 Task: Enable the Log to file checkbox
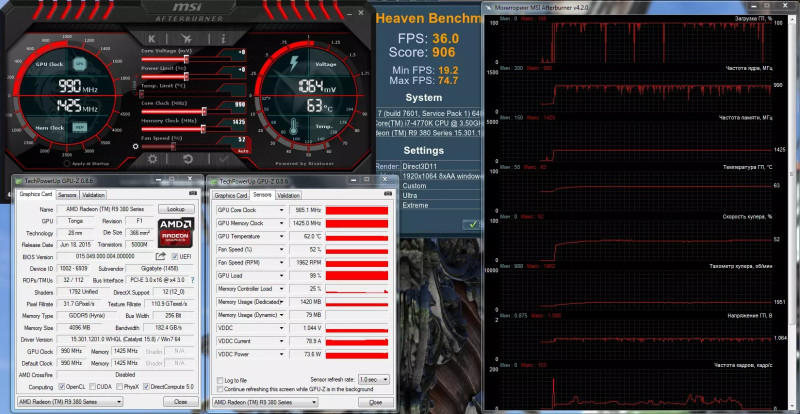pyautogui.click(x=220, y=381)
